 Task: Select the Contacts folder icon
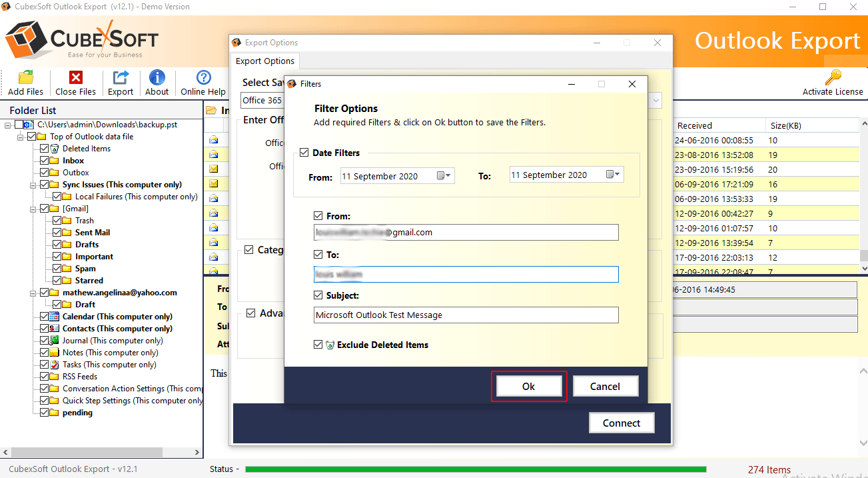[55, 329]
